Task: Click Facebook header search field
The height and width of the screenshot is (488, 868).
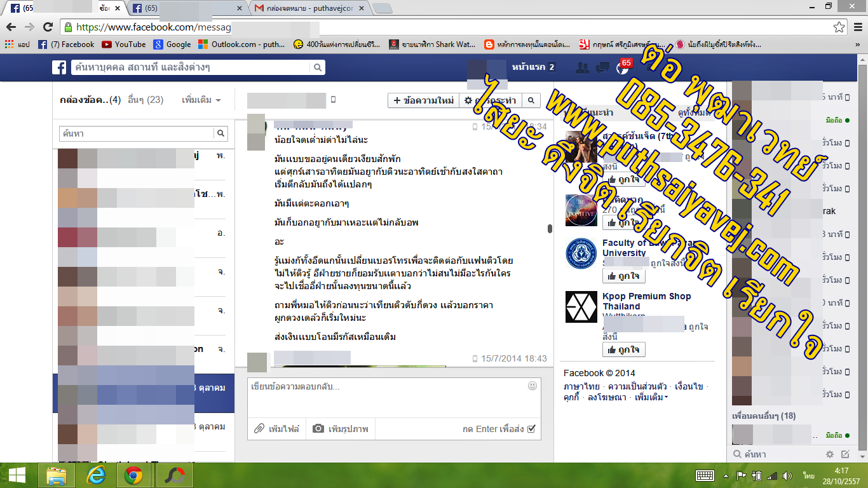Action: coord(191,67)
